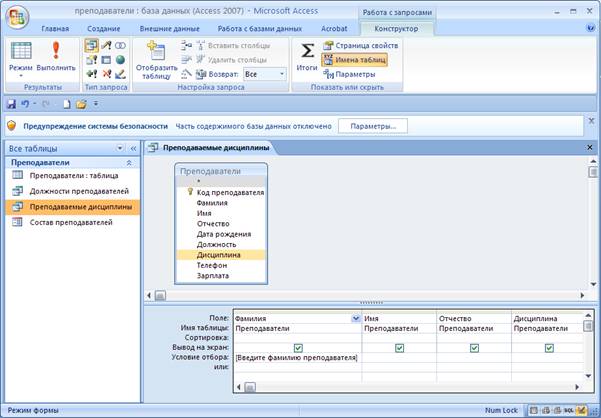This screenshot has width=601, height=418.
Task: Open the Возврат combo box
Action: 264,74
